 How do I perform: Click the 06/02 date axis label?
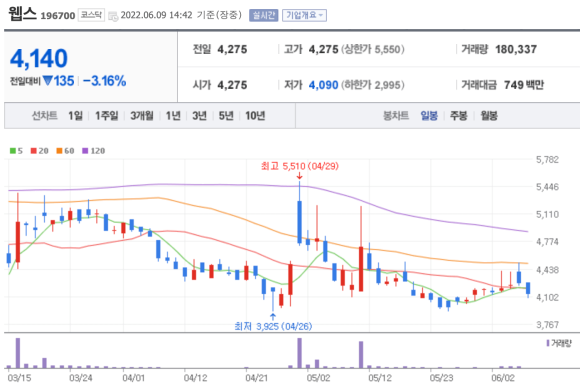coord(503,378)
